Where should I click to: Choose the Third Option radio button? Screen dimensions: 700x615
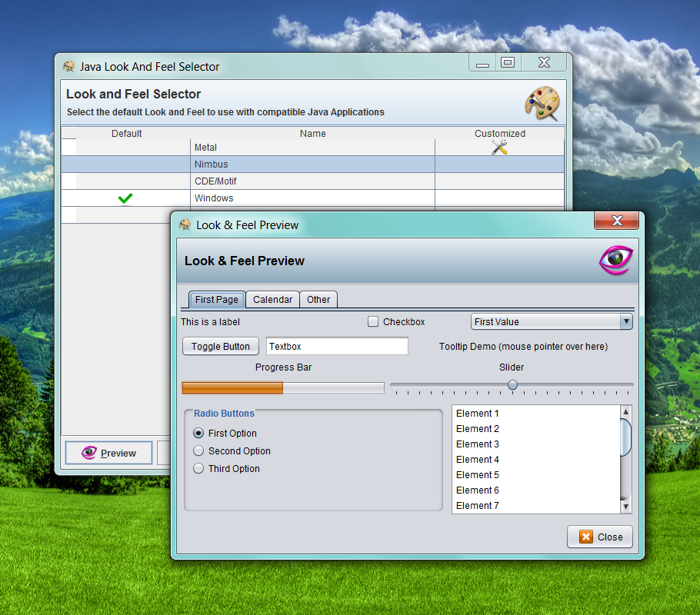tap(198, 468)
